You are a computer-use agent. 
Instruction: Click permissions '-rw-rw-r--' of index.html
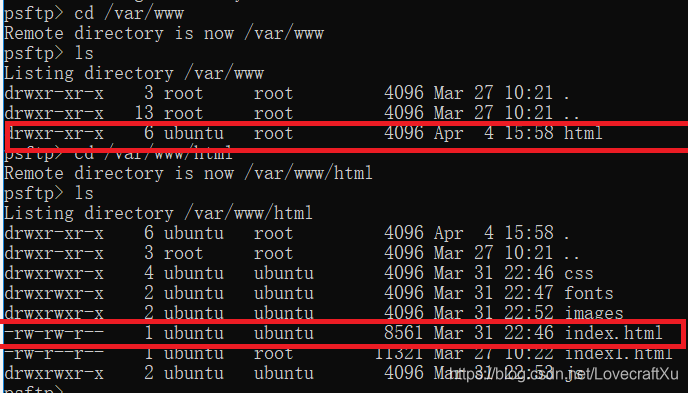coord(54,333)
